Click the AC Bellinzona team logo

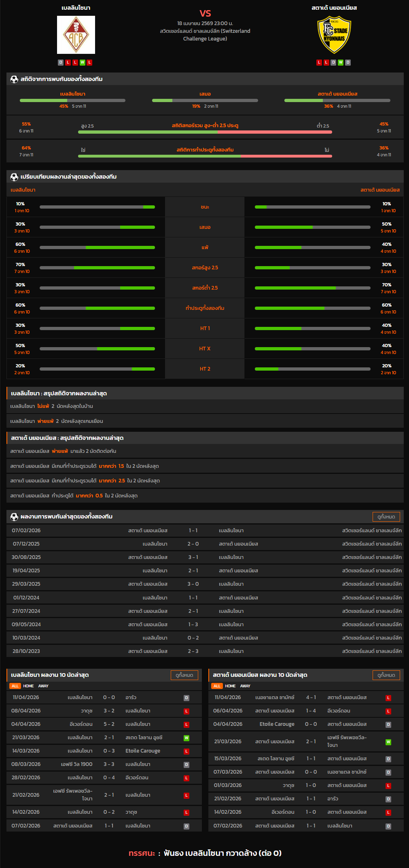(76, 35)
